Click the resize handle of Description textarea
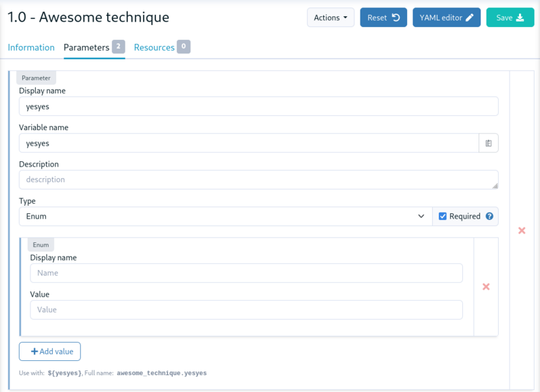Viewport: 540px width, 392px height. (x=495, y=186)
